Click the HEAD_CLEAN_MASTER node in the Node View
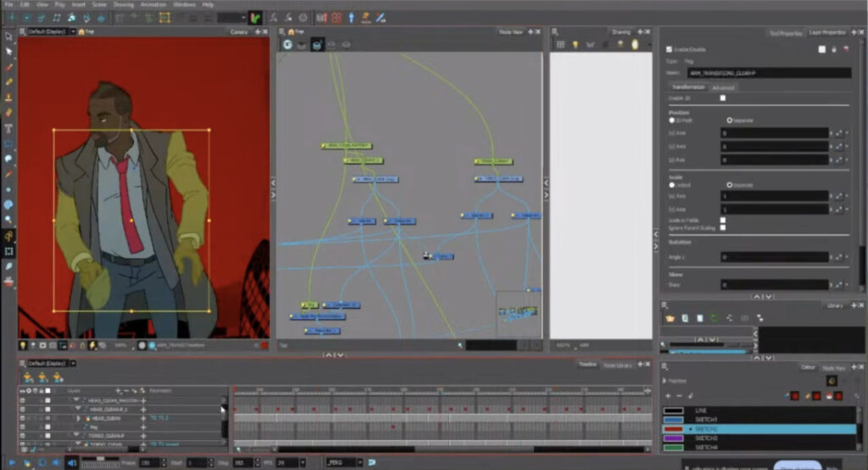The height and width of the screenshot is (470, 868). coord(347,146)
